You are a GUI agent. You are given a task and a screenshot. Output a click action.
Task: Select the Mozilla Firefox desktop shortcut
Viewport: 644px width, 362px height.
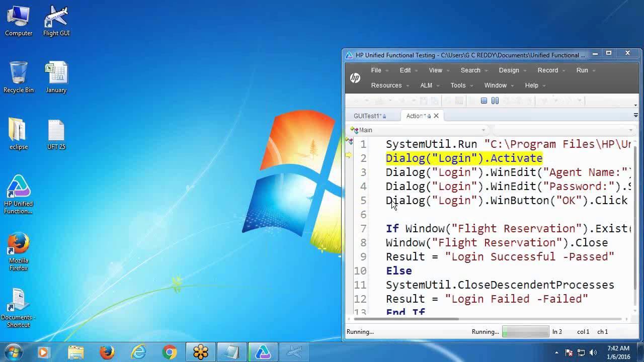(19, 251)
